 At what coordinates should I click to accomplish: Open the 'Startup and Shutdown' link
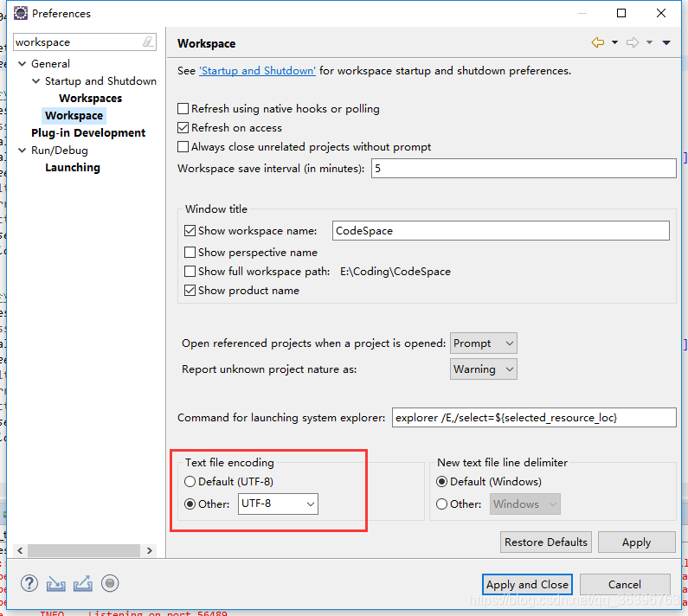point(257,71)
